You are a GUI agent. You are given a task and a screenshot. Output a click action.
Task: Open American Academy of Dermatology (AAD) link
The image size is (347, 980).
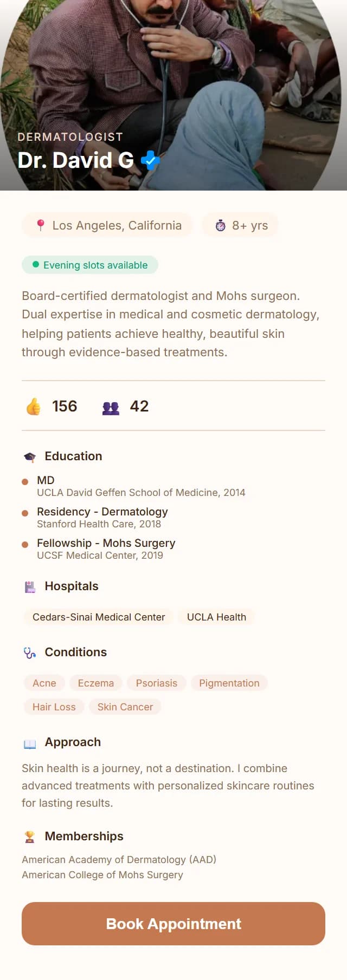click(119, 860)
